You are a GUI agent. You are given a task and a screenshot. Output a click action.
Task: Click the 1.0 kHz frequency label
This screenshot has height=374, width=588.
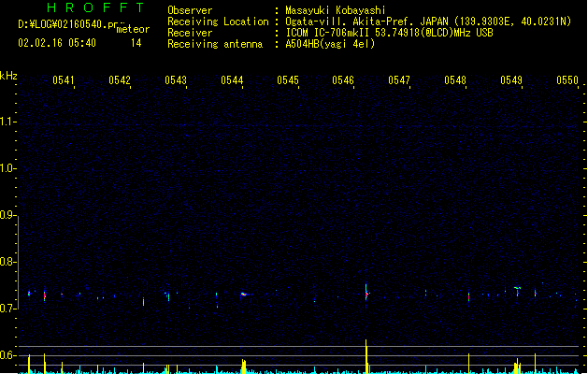click(7, 168)
